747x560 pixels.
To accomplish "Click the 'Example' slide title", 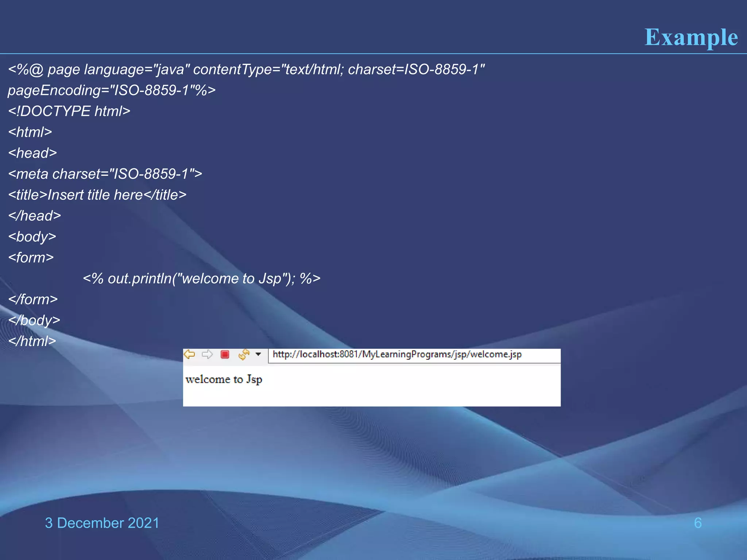I will click(x=691, y=37).
